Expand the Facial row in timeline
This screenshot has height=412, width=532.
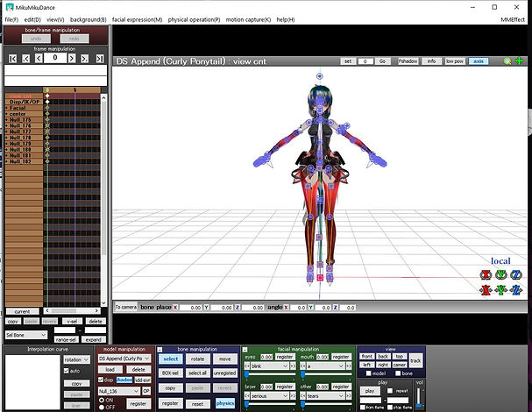pyautogui.click(x=7, y=108)
